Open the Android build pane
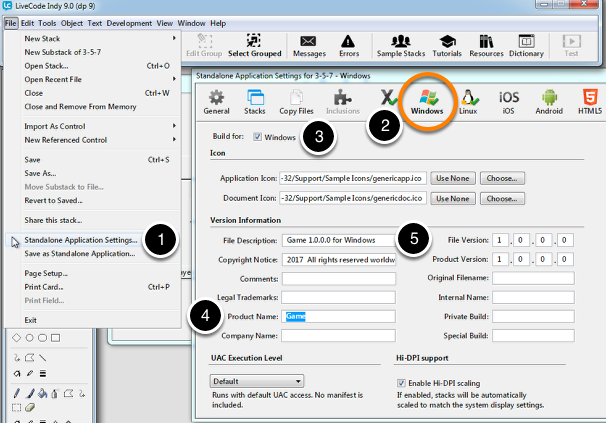This screenshot has width=606, height=423. pos(549,102)
